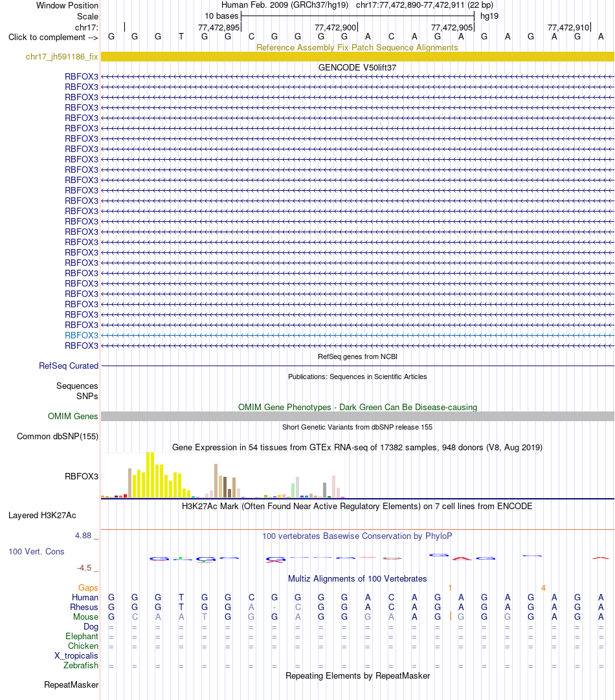Click the chr17:77,472,890-77,472,911 (22 bp) range text
615x700 pixels.
pyautogui.click(x=424, y=5)
